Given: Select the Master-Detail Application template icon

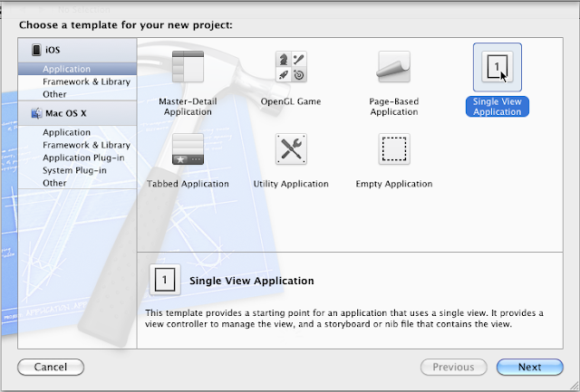Looking at the screenshot, I should 188,66.
